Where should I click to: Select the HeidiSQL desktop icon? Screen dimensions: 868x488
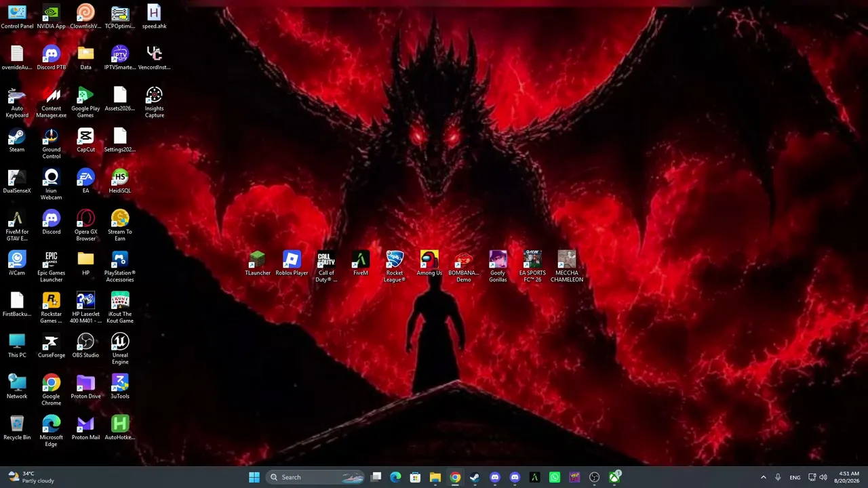(120, 182)
